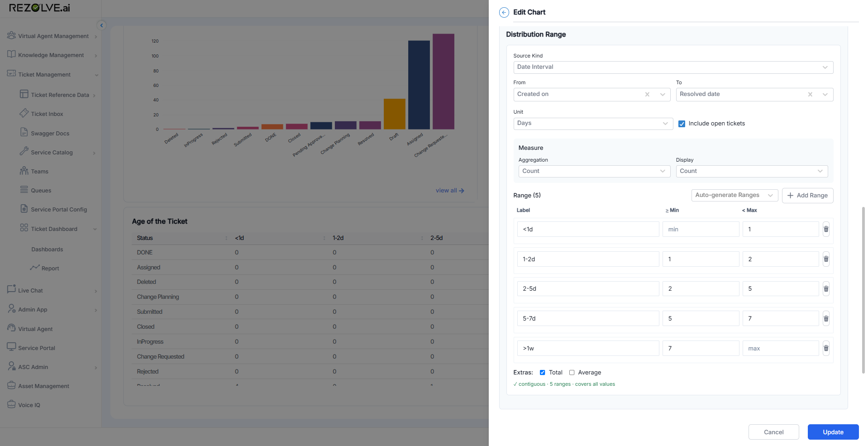Image resolution: width=868 pixels, height=446 pixels.
Task: Open the Report menu item
Action: [50, 269]
